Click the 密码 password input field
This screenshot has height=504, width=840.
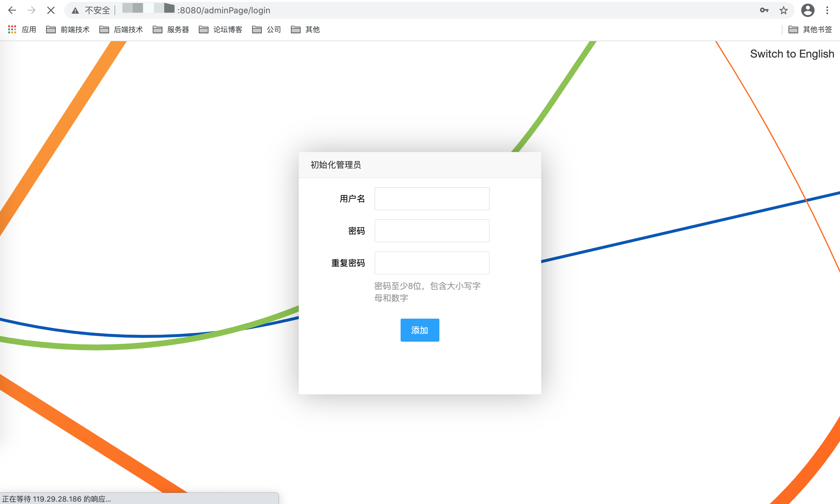pyautogui.click(x=432, y=230)
